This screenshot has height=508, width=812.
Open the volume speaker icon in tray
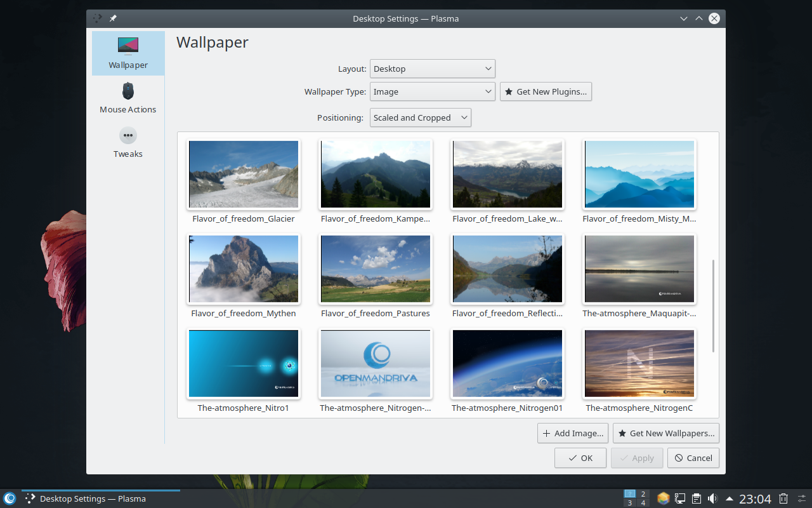point(712,498)
